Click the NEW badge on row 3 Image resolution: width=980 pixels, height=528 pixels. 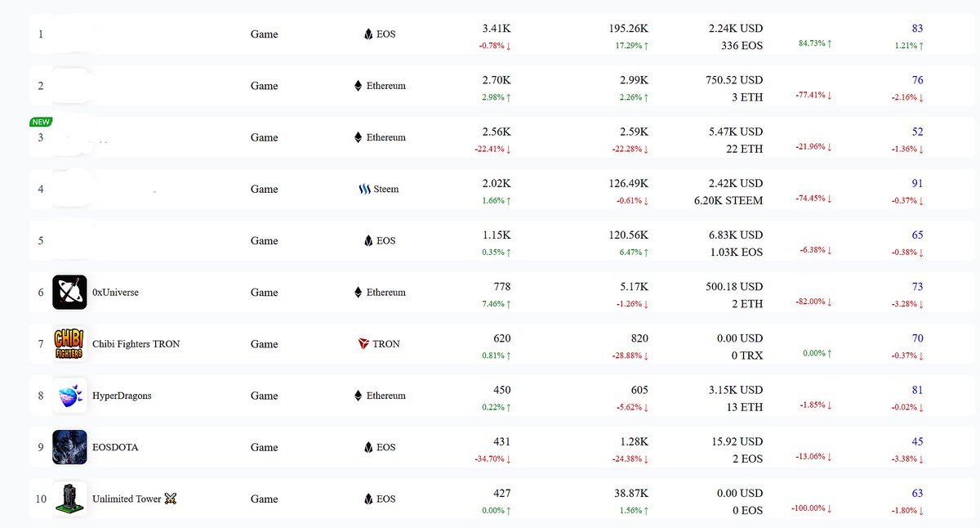(41, 122)
